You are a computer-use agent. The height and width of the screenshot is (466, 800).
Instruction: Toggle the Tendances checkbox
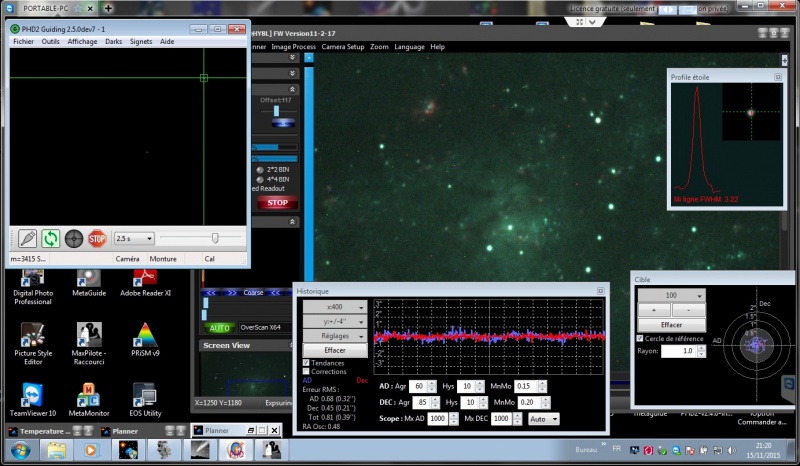(307, 363)
